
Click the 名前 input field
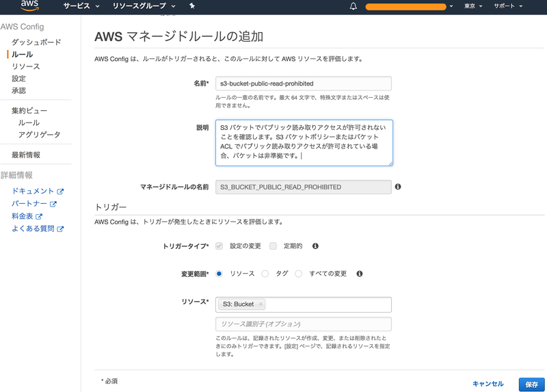pyautogui.click(x=304, y=83)
